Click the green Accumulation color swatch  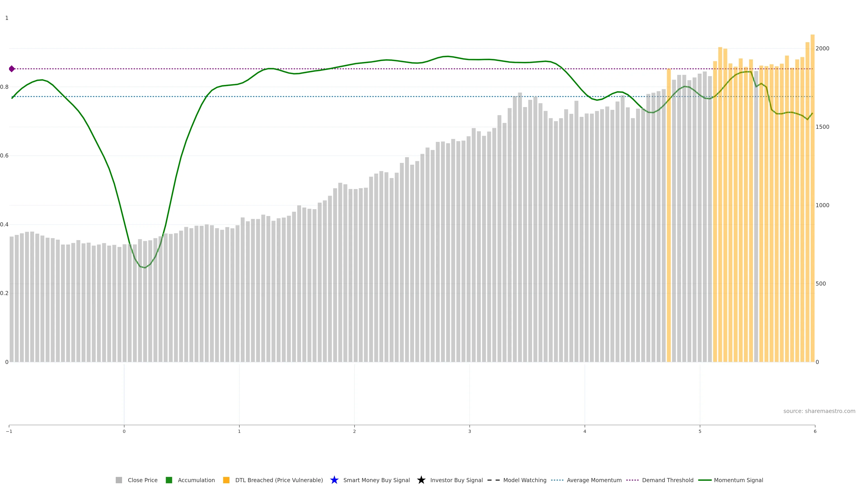(169, 480)
